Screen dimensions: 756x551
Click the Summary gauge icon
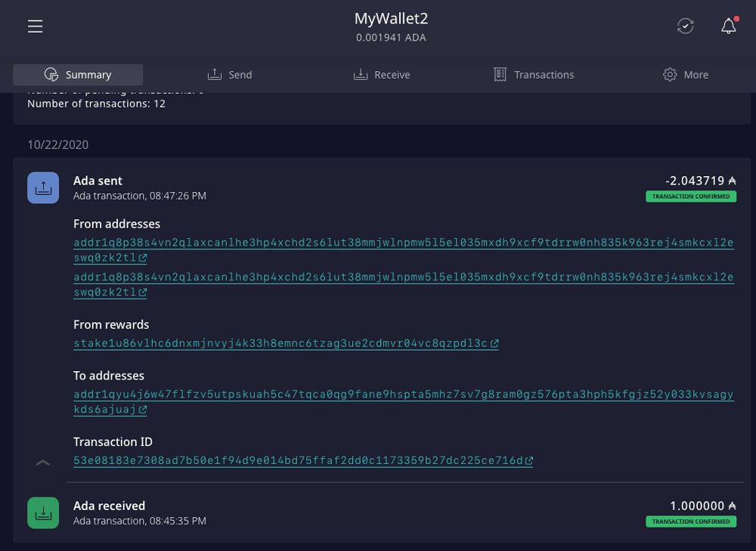(x=51, y=75)
